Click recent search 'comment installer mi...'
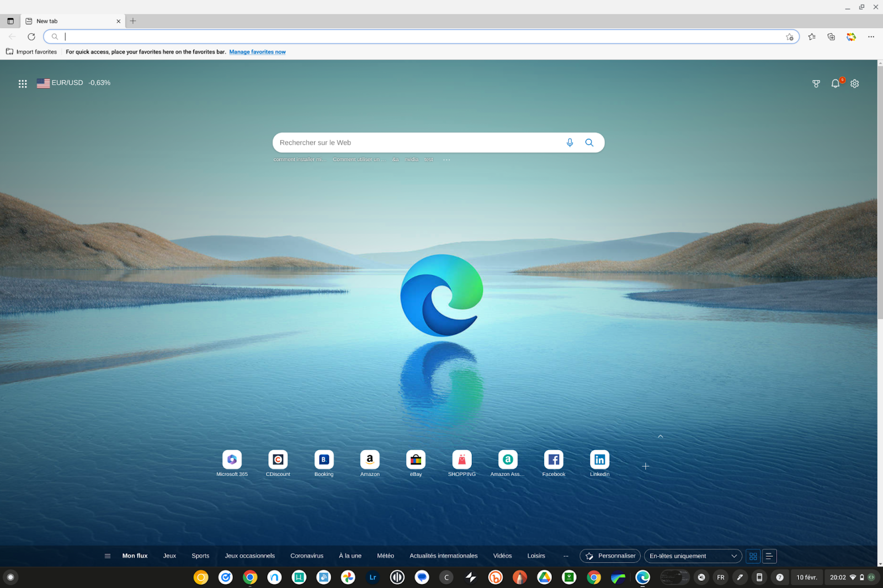This screenshot has width=883, height=588. coord(300,160)
